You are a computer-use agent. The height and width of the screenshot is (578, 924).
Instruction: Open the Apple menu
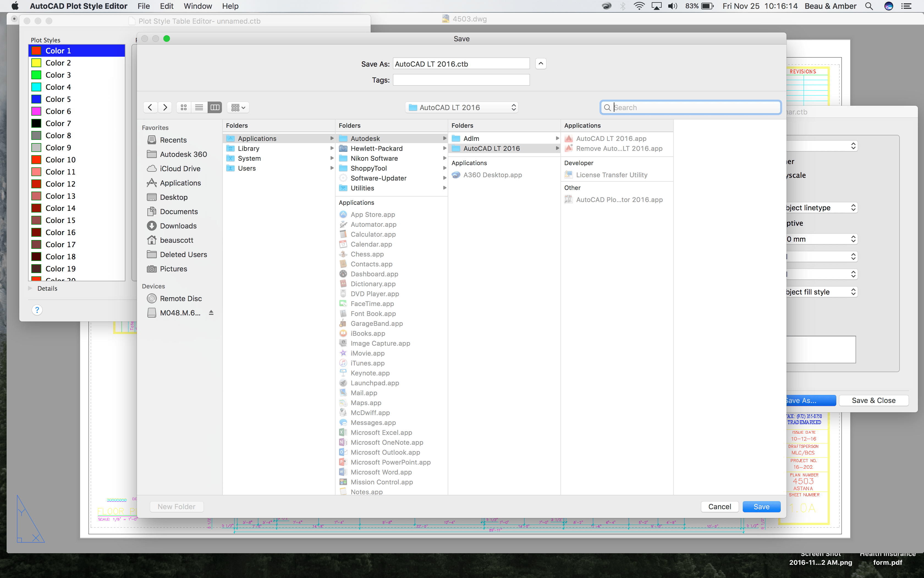coord(15,6)
